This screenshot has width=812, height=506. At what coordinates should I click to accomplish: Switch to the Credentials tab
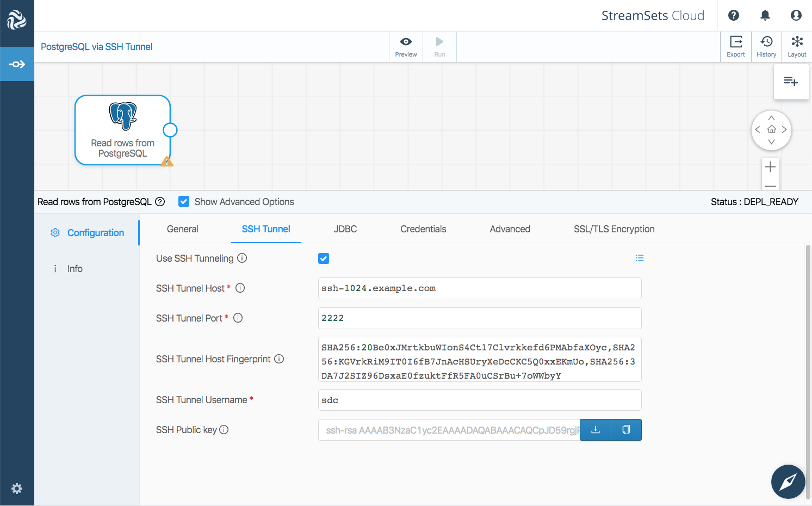coord(423,229)
